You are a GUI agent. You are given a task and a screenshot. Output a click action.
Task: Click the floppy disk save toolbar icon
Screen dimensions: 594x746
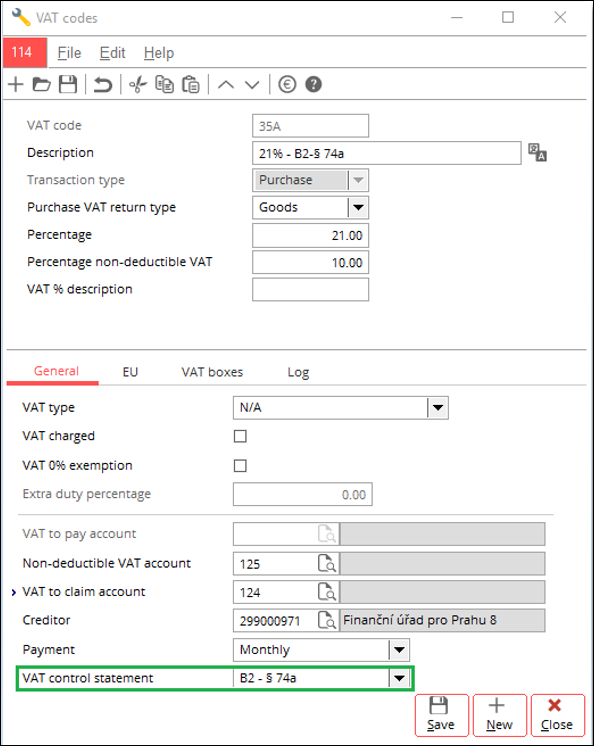tap(68, 85)
